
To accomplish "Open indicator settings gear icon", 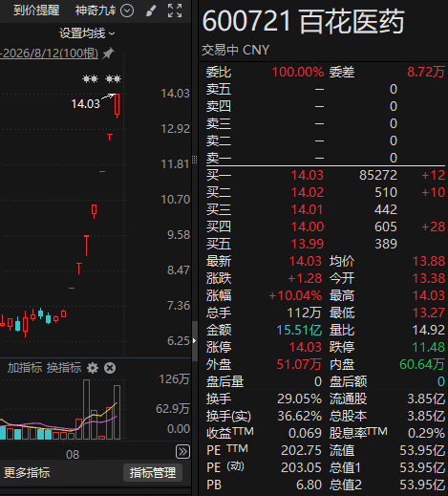I will [93, 368].
